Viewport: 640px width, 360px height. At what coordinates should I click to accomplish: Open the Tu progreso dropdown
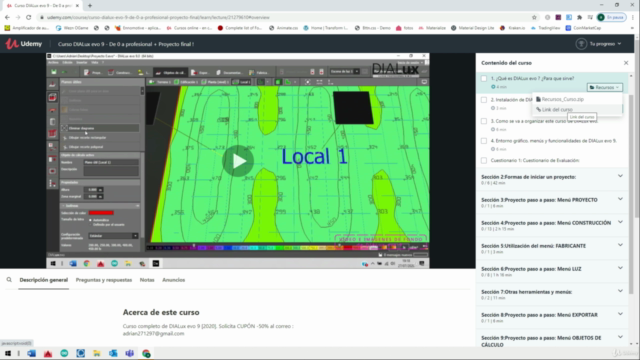coord(605,44)
